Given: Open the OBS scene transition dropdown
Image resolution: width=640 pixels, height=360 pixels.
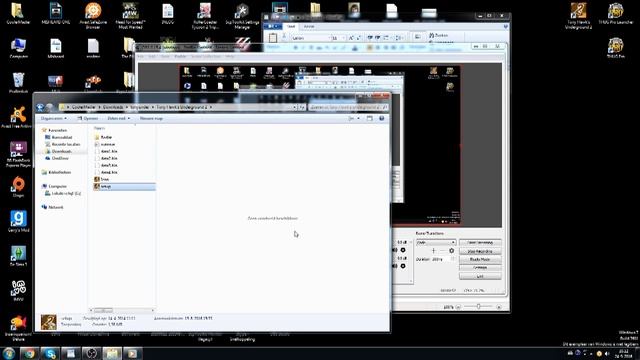Looking at the screenshot, I should click(436, 242).
